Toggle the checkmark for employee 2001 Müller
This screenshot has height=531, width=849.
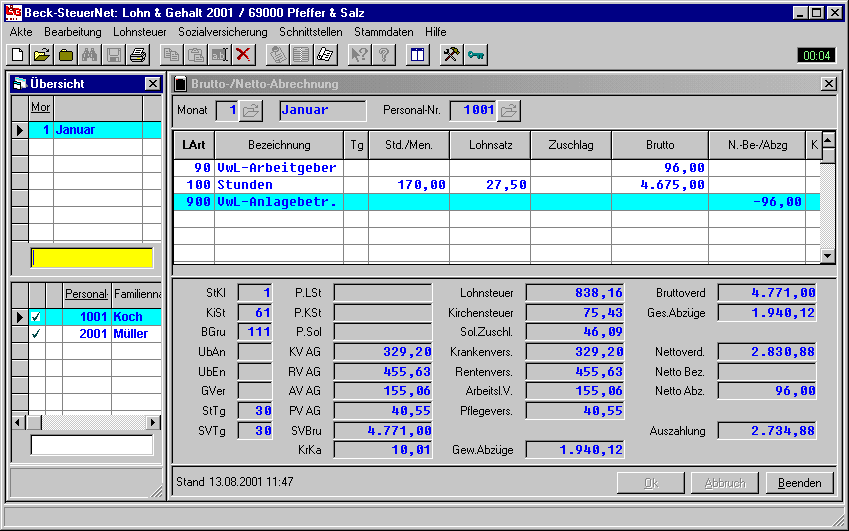[x=36, y=334]
